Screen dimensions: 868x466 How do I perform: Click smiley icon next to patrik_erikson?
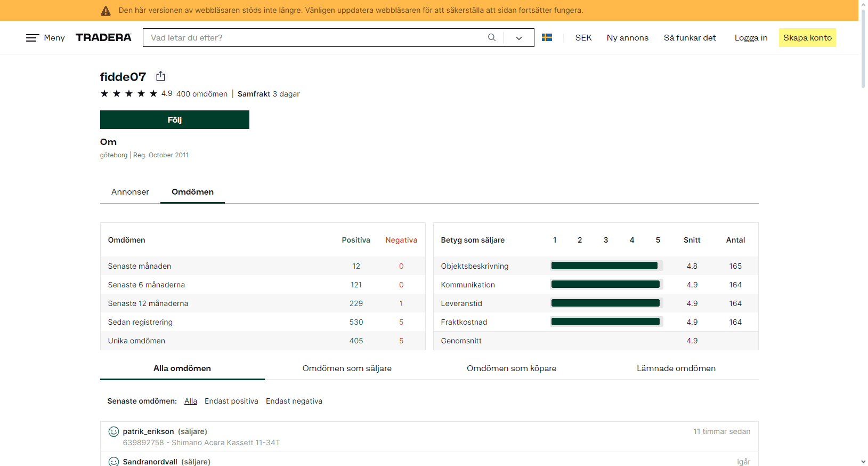113,431
